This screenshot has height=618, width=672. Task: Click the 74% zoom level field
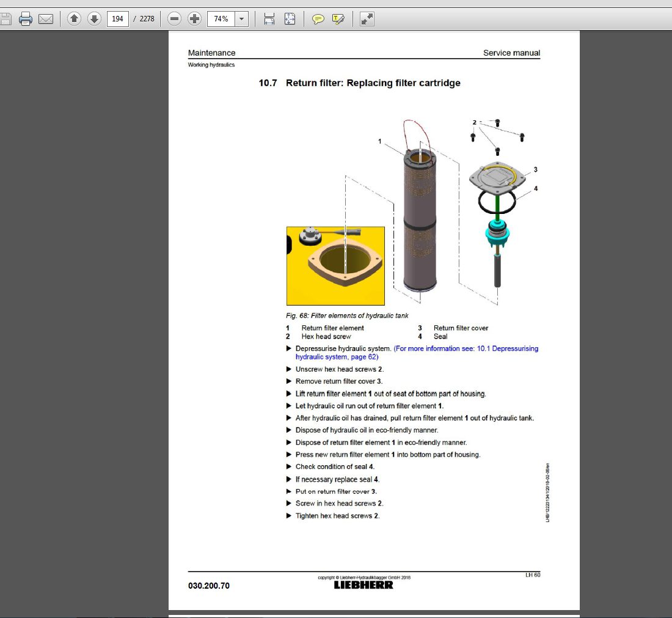(221, 19)
